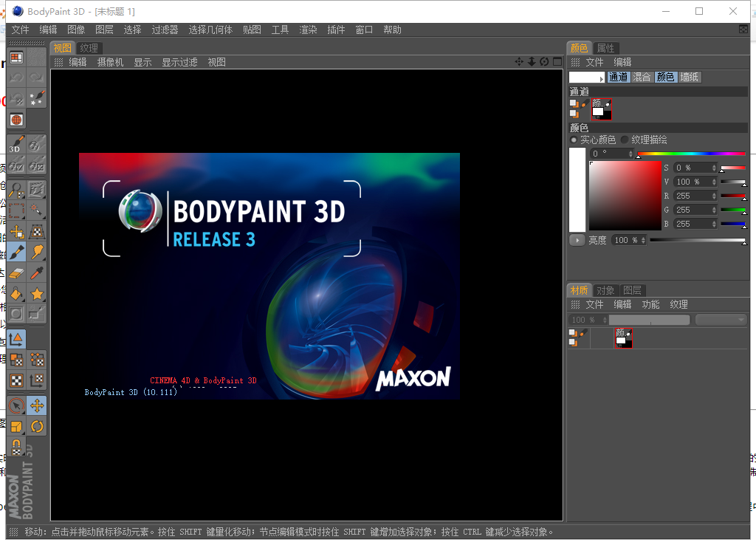Select the Eraser tool
The image size is (756, 545).
click(x=16, y=272)
